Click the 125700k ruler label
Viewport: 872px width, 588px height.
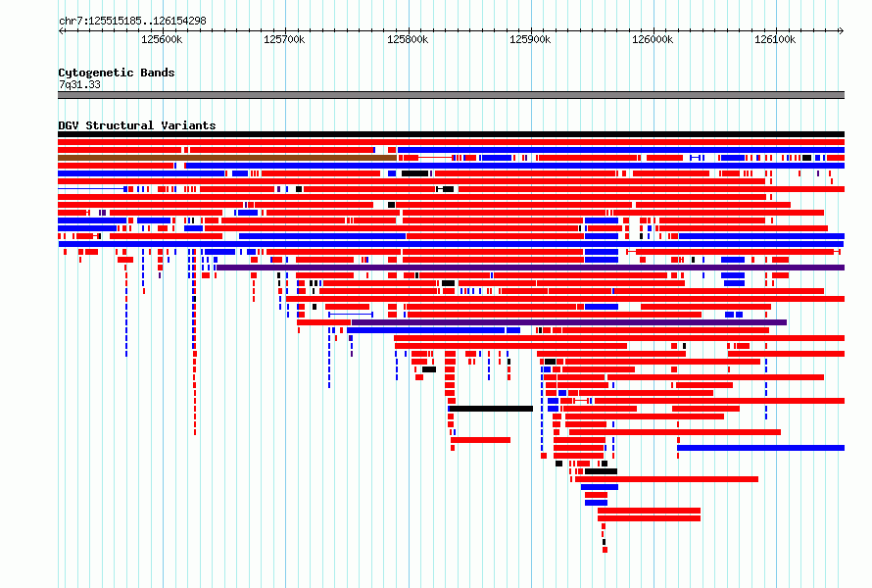click(284, 39)
